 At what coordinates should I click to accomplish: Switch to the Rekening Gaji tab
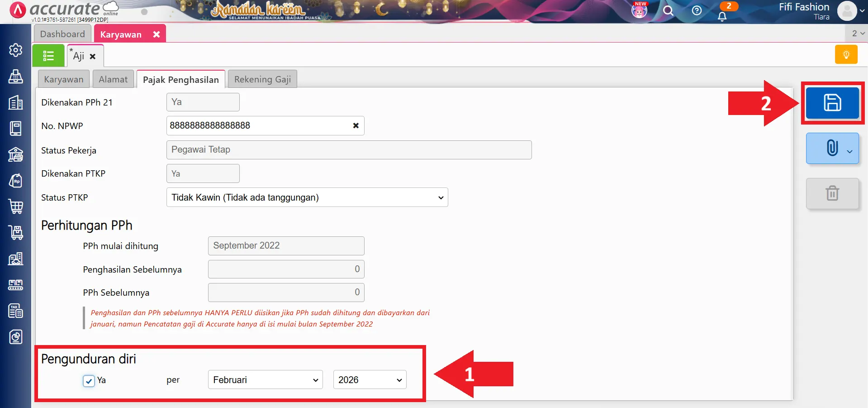[x=262, y=79]
